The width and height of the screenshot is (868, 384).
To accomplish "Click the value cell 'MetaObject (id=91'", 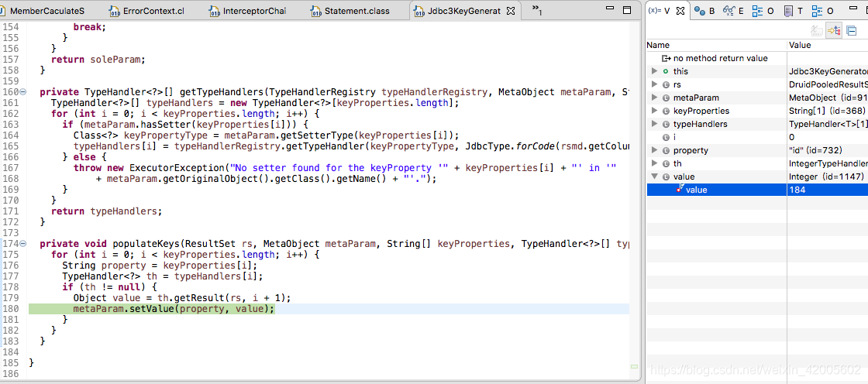I will [828, 98].
